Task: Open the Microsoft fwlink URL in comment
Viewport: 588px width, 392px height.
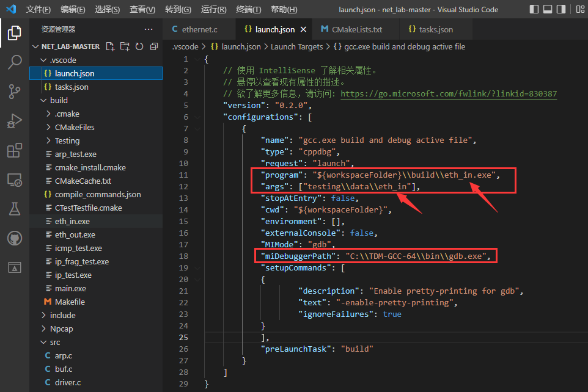Action: (449, 93)
